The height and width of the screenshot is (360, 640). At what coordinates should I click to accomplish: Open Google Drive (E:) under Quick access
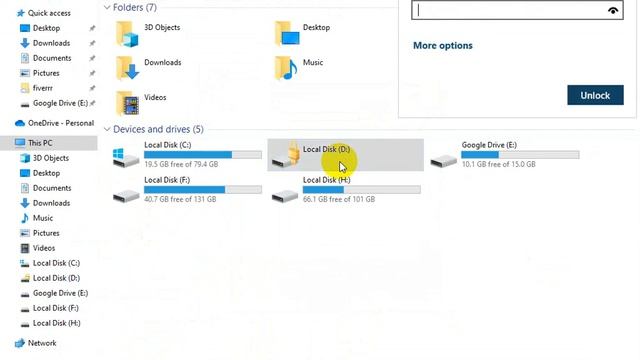click(60, 103)
